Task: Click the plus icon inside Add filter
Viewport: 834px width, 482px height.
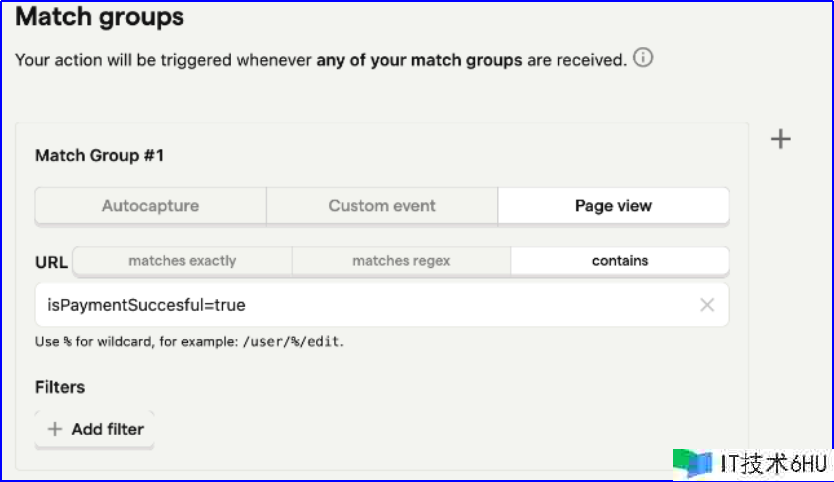Action: (55, 429)
